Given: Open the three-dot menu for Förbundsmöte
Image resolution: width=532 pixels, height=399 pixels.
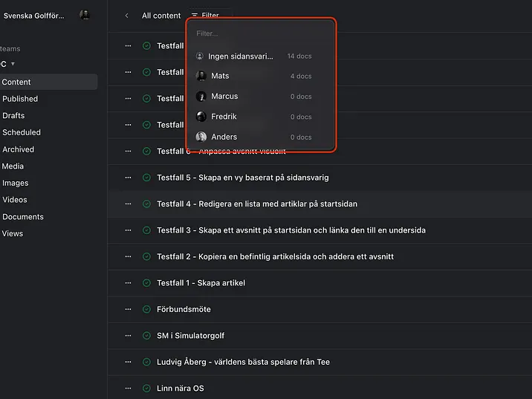Looking at the screenshot, I should tap(128, 309).
